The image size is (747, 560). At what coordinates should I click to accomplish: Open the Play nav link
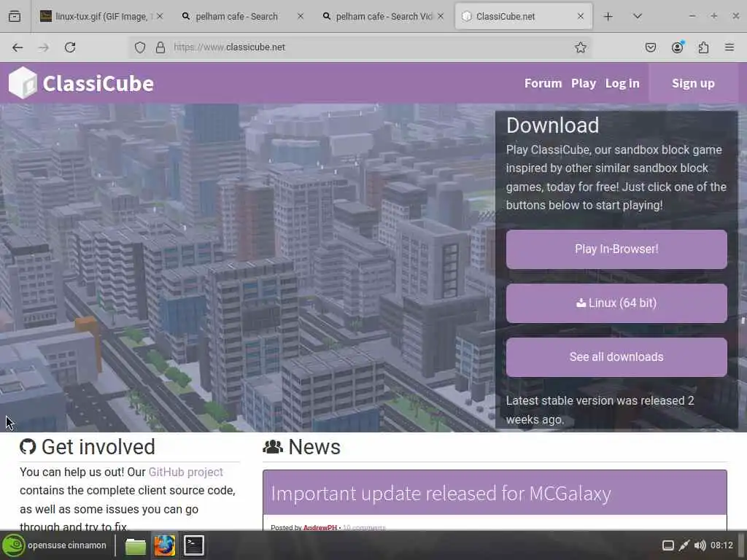(584, 83)
